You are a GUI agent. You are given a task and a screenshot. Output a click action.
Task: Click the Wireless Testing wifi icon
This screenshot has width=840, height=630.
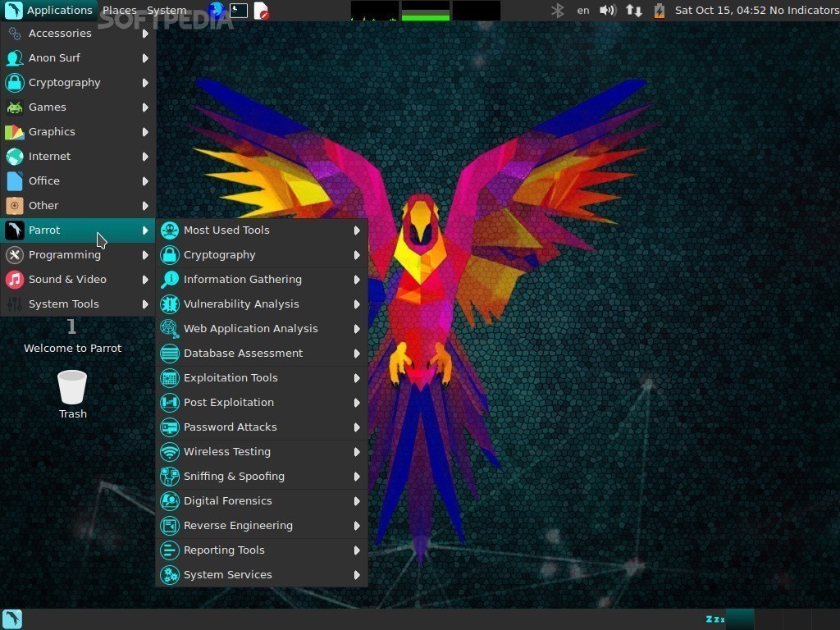click(x=170, y=452)
